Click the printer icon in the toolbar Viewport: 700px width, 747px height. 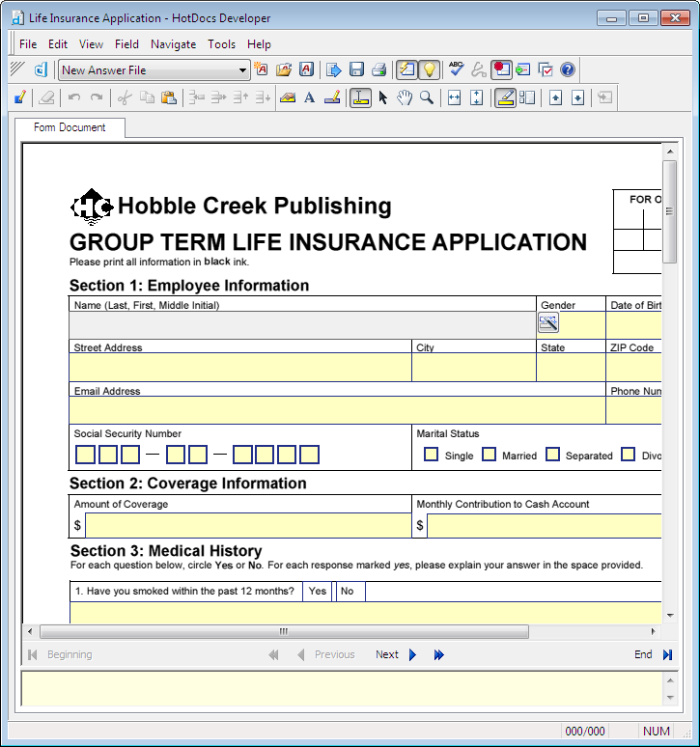[379, 69]
